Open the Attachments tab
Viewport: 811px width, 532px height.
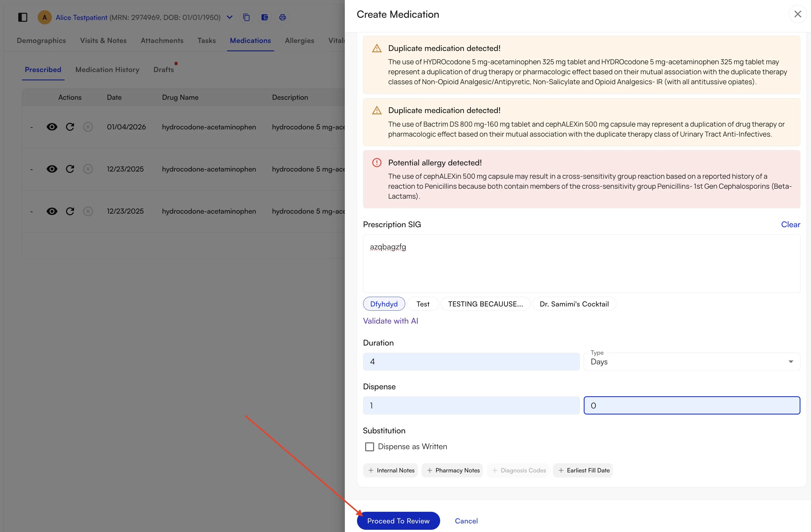pyautogui.click(x=162, y=40)
